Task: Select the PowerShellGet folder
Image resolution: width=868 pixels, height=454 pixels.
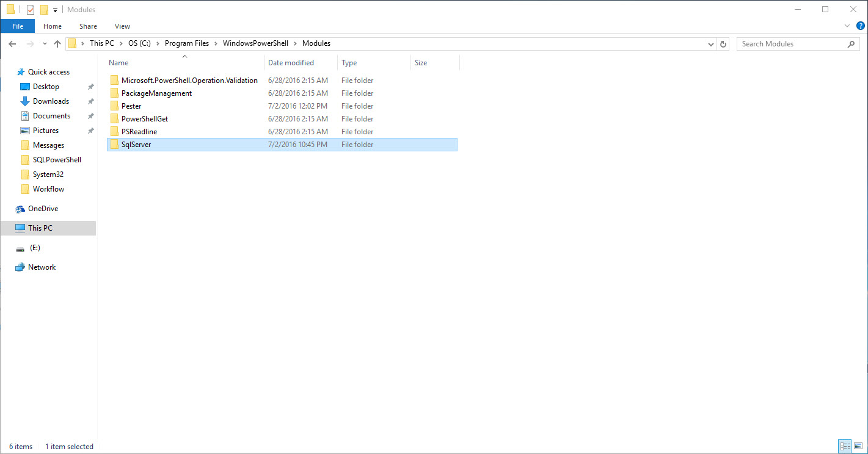Action: 145,118
